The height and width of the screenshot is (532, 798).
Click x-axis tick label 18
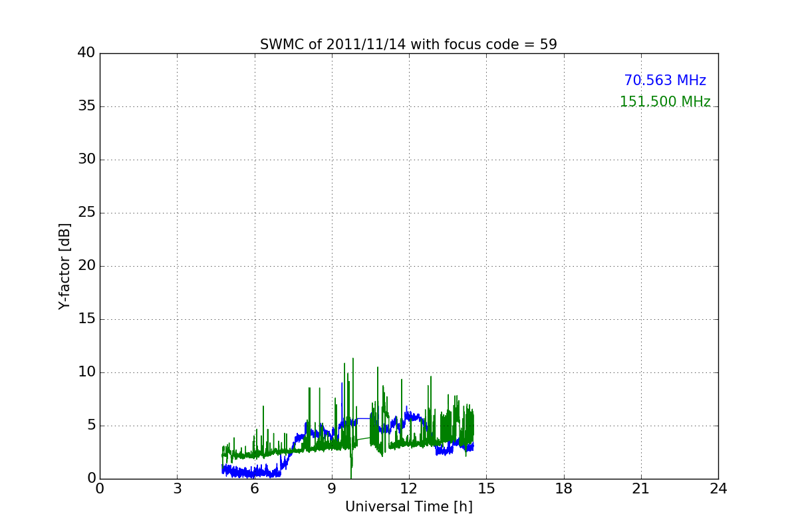(564, 489)
